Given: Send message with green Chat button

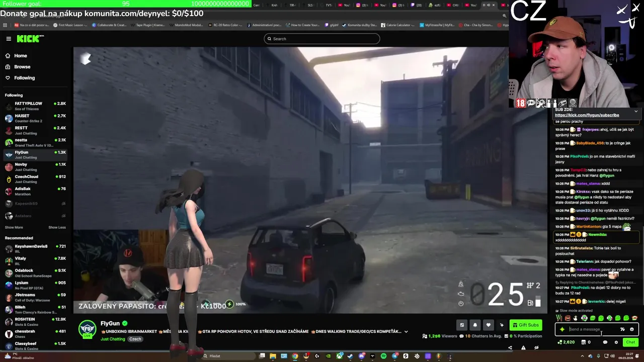Looking at the screenshot, I should 630,342.
